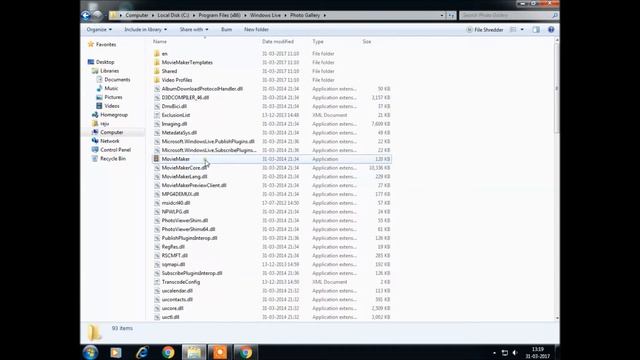Sort by the Type column header

(x=318, y=42)
